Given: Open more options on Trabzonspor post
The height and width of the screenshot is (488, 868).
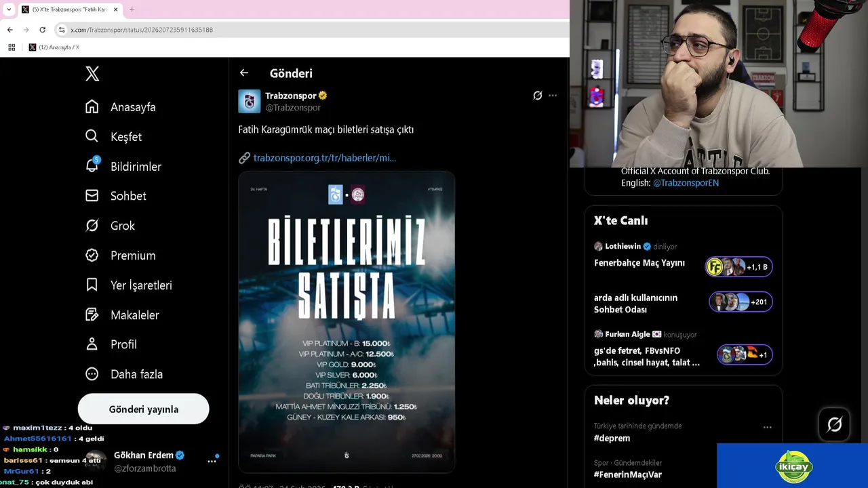Looking at the screenshot, I should tap(553, 96).
